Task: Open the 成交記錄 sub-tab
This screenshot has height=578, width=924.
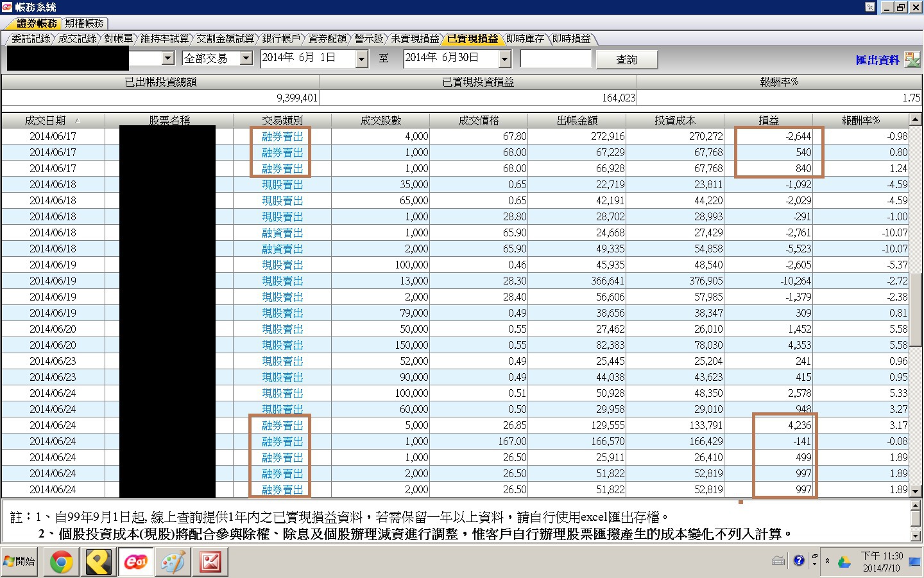Action: tap(77, 39)
